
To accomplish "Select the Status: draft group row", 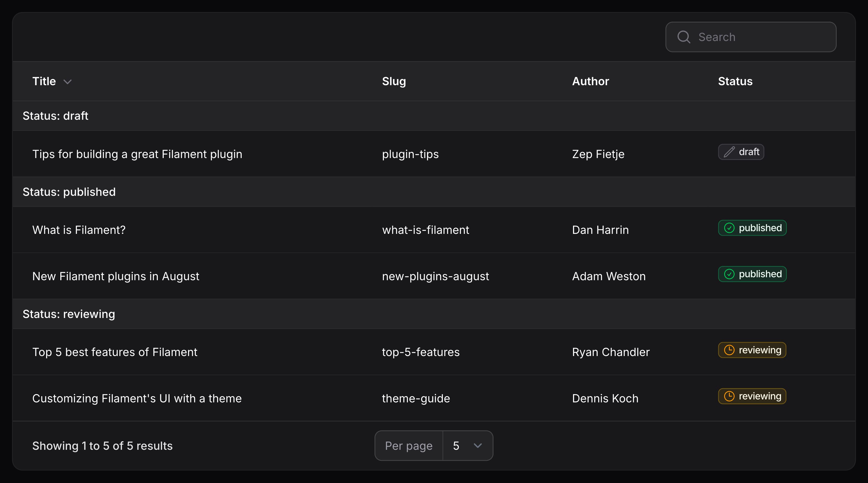I will tap(56, 116).
